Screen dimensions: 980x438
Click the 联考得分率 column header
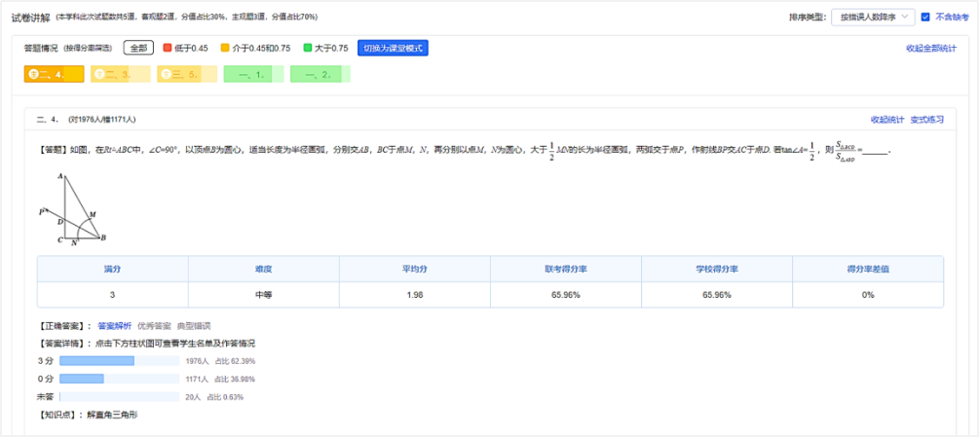click(x=566, y=270)
